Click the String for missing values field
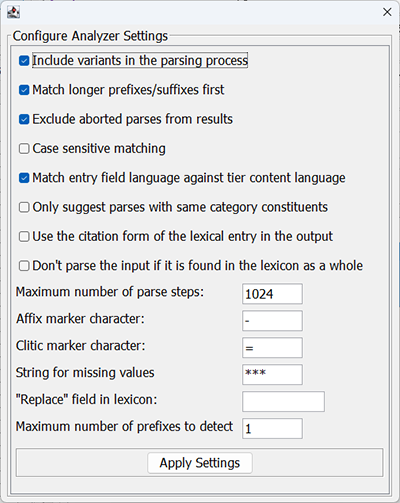 click(x=272, y=374)
